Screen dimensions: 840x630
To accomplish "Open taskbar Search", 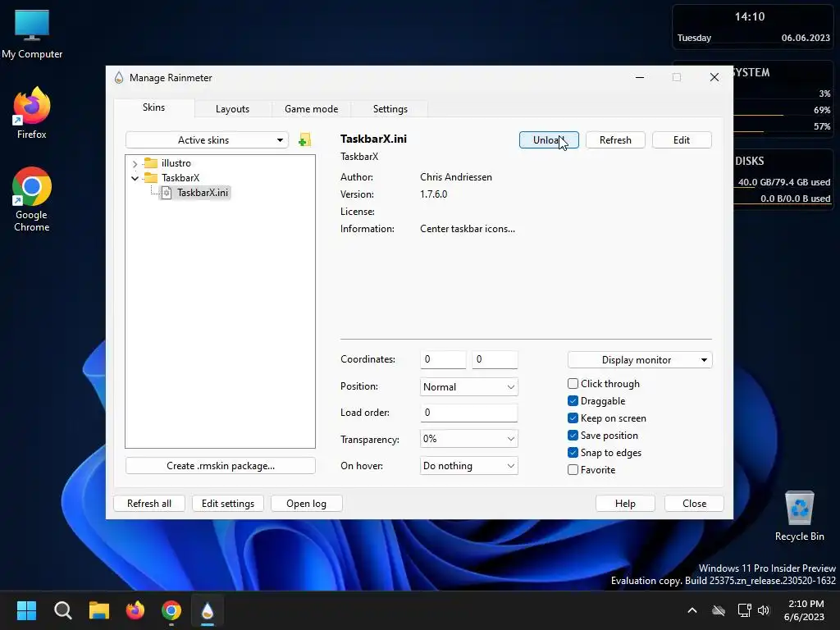I will pyautogui.click(x=62, y=610).
